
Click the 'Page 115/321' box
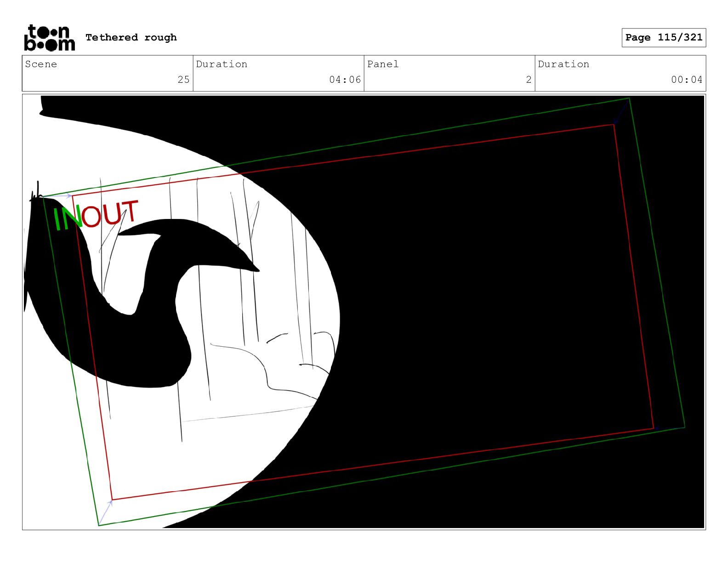pyautogui.click(x=664, y=38)
